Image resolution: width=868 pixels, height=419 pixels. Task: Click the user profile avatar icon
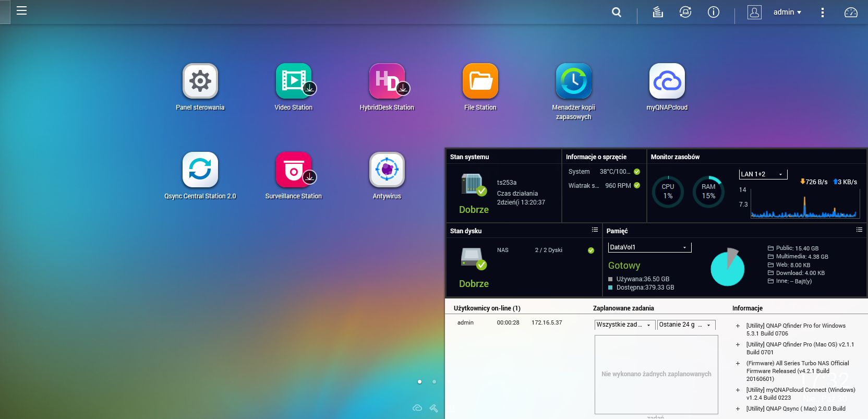pyautogui.click(x=754, y=12)
